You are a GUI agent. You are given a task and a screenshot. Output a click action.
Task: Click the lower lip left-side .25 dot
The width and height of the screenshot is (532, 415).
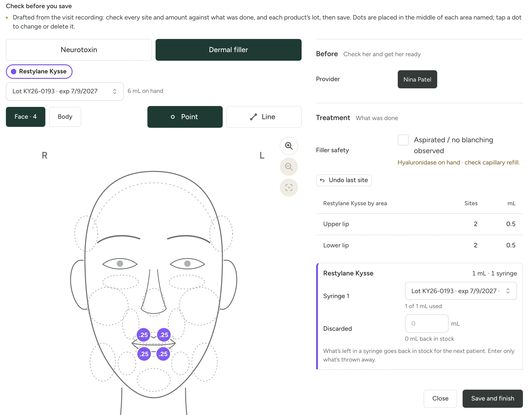163,354
